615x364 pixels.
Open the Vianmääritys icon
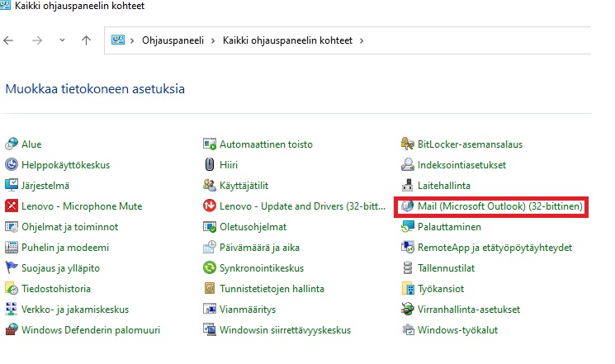[210, 309]
